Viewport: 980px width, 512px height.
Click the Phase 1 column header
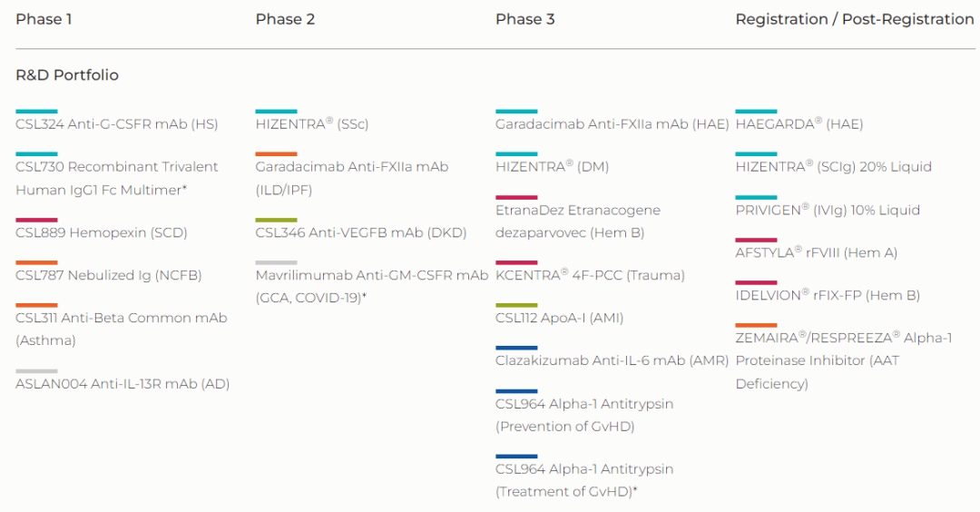pyautogui.click(x=44, y=19)
